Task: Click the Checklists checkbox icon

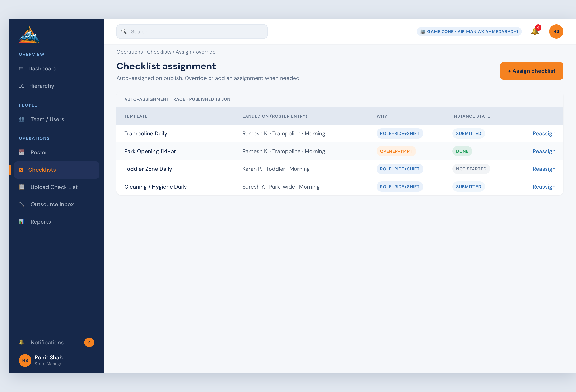Action: pos(21,170)
